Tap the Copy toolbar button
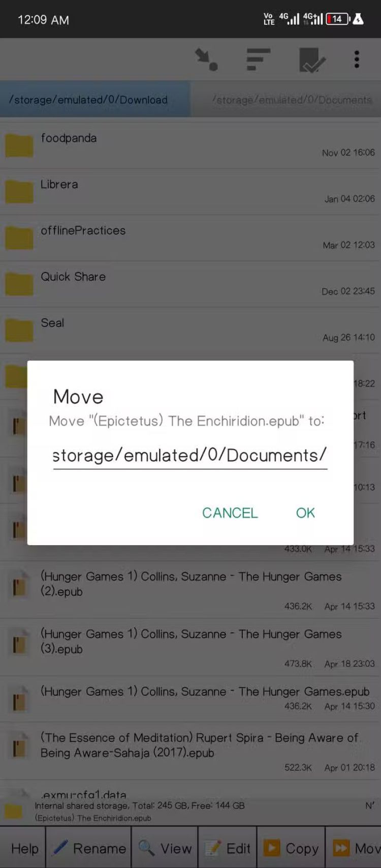The image size is (381, 868). click(x=291, y=848)
